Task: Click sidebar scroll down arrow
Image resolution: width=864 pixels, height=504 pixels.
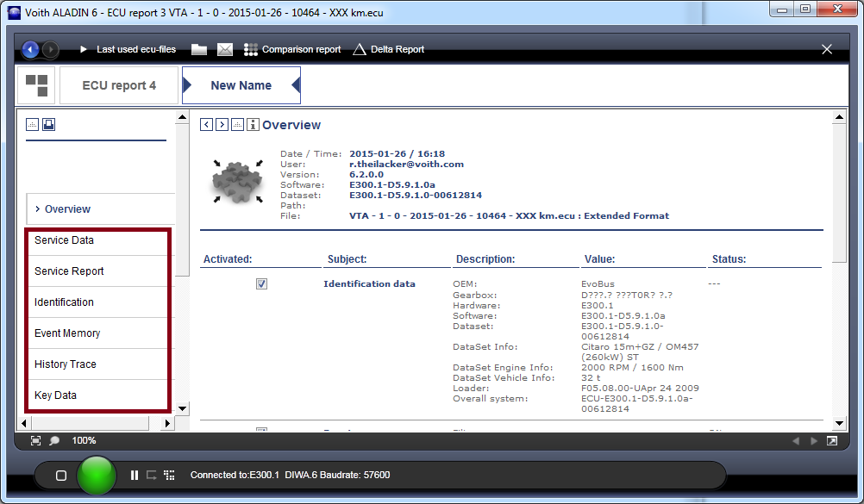Action: (183, 408)
